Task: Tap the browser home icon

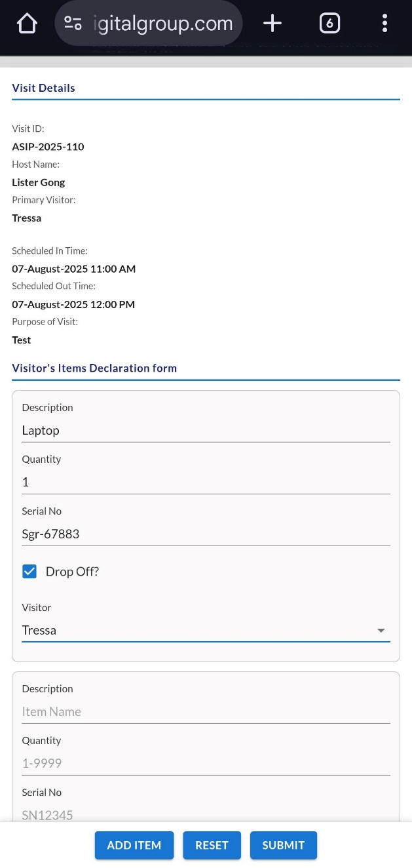Action: [27, 24]
